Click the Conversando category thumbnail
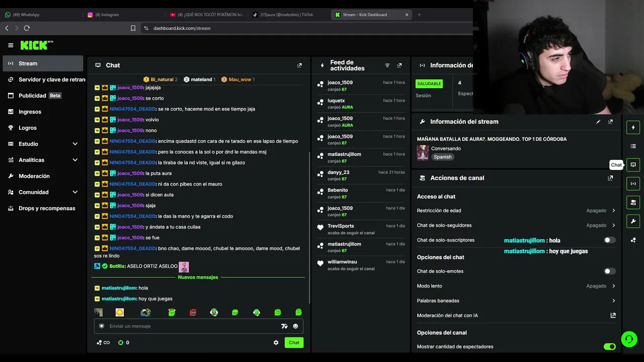 pos(423,152)
